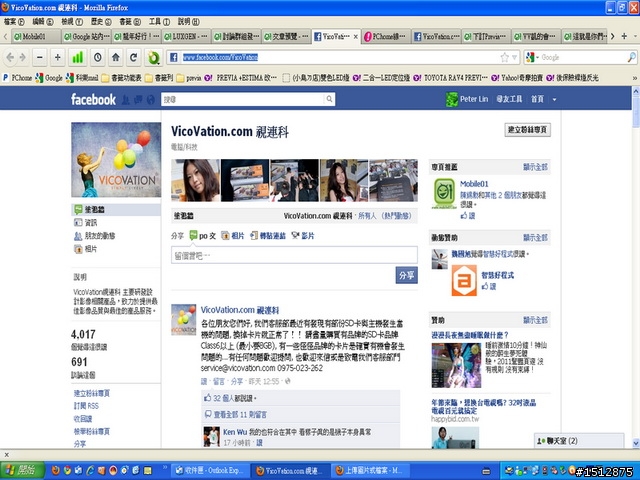Go forward with the browser forward arrow

23,58
